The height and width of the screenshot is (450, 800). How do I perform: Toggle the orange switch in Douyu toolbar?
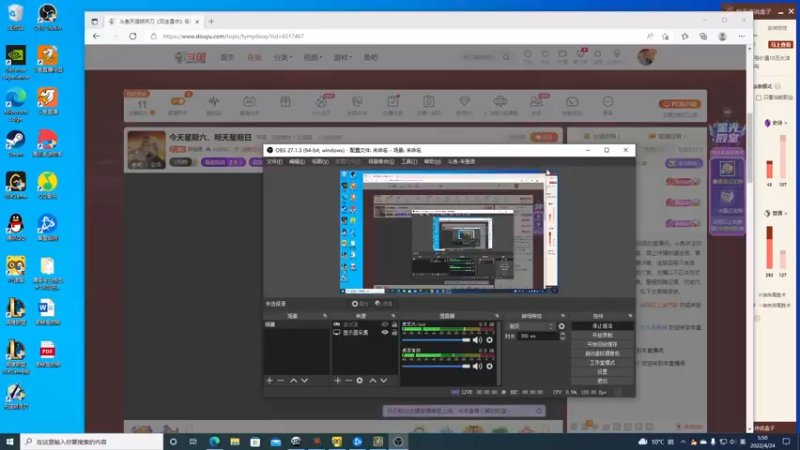pyautogui.click(x=178, y=102)
